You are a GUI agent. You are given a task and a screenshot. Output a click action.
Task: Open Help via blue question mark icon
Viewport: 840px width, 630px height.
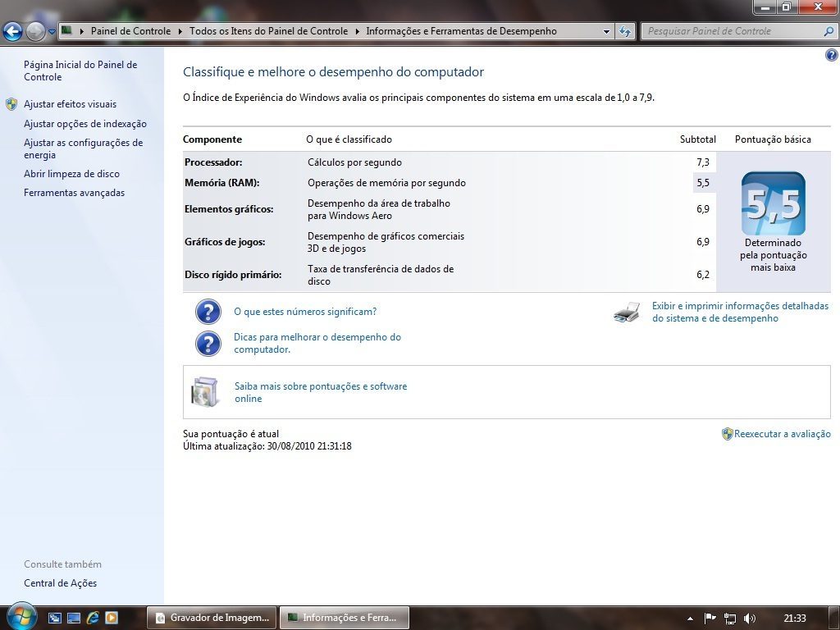(832, 55)
